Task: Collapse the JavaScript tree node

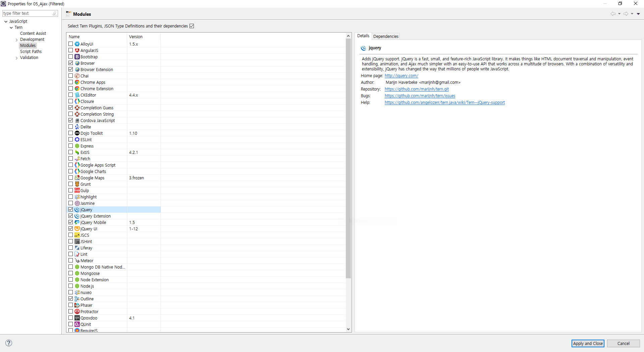Action: click(6, 21)
